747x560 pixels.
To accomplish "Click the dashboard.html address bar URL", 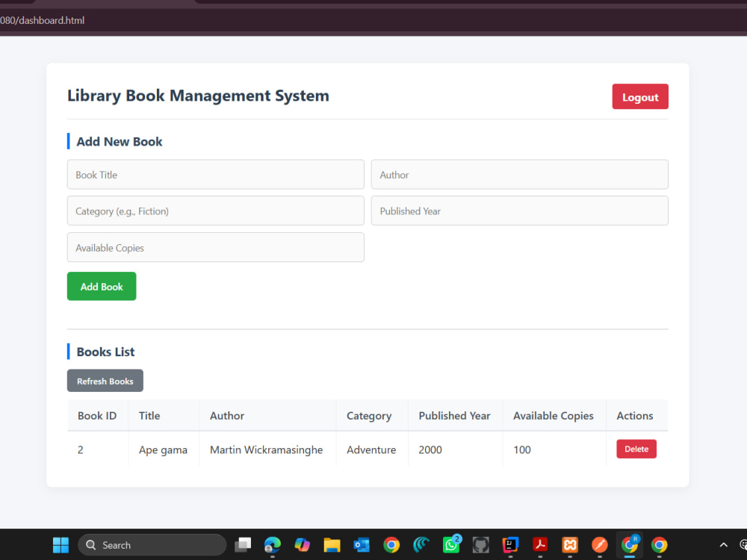I will [42, 20].
